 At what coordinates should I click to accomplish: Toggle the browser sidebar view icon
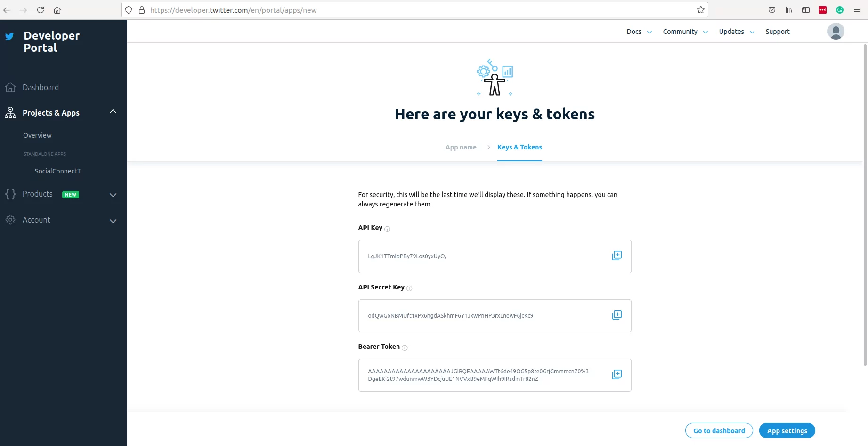point(806,10)
